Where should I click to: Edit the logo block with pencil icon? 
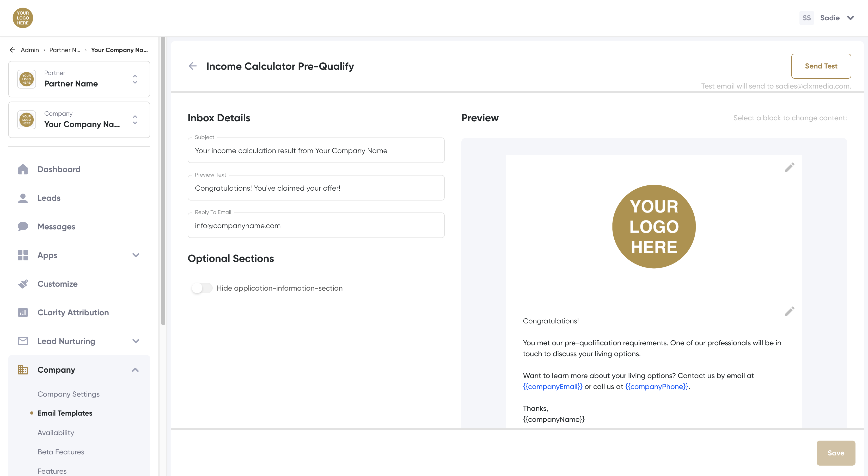tap(789, 167)
